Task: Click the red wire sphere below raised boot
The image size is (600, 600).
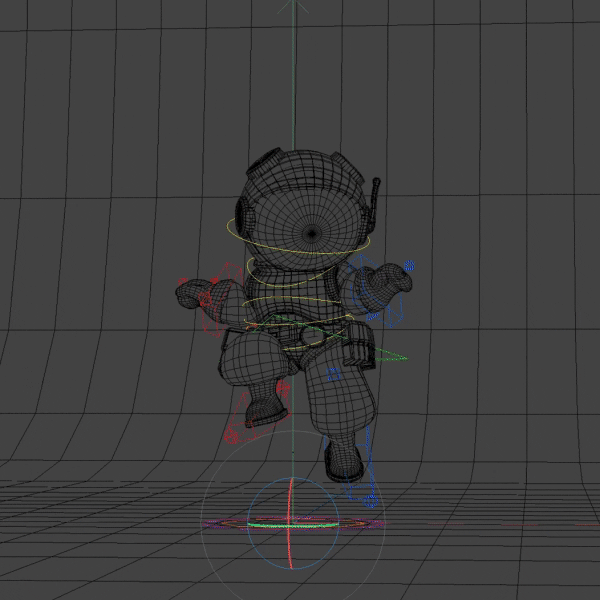Action: (x=231, y=435)
